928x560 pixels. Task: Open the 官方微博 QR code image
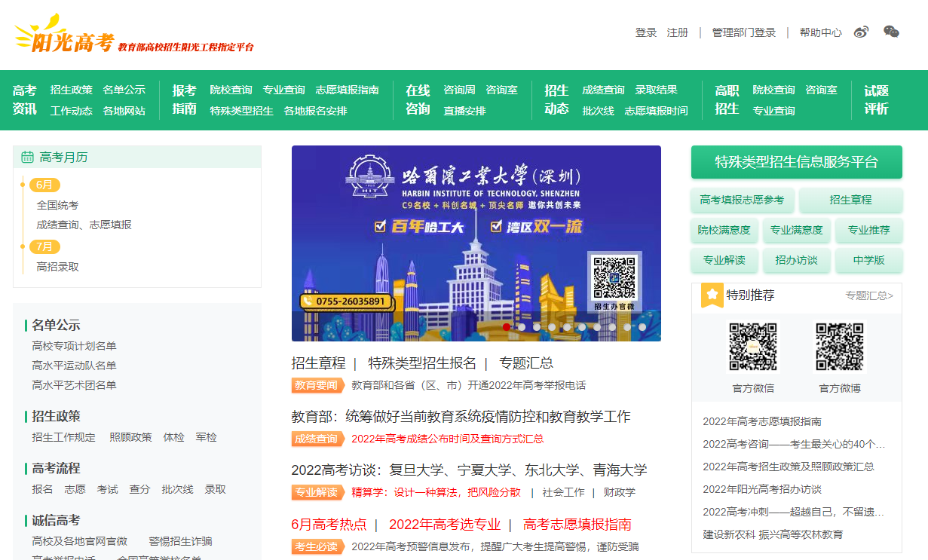pos(840,347)
